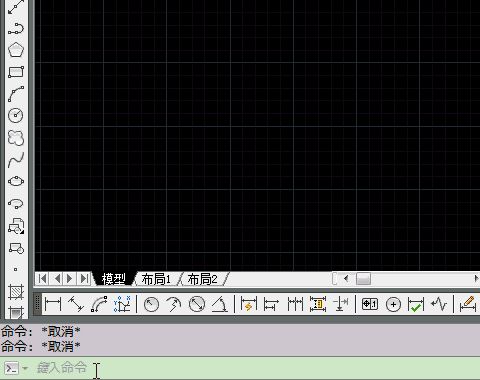480x380 pixels.
Task: Open the recent commands dropdown arrow
Action: [x=25, y=368]
